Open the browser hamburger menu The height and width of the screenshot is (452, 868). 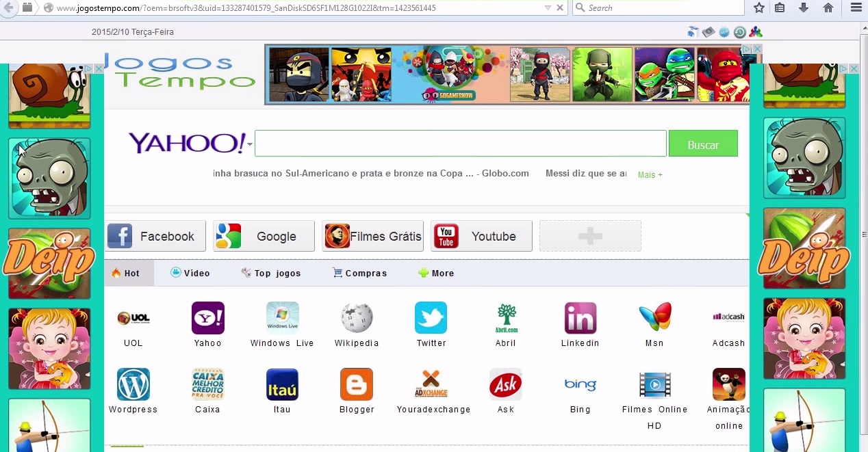pyautogui.click(x=856, y=8)
